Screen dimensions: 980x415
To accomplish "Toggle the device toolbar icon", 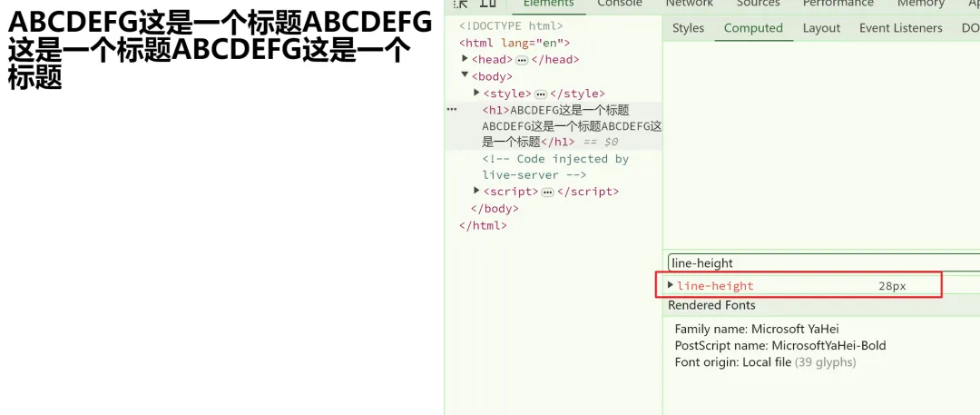I will (x=488, y=3).
